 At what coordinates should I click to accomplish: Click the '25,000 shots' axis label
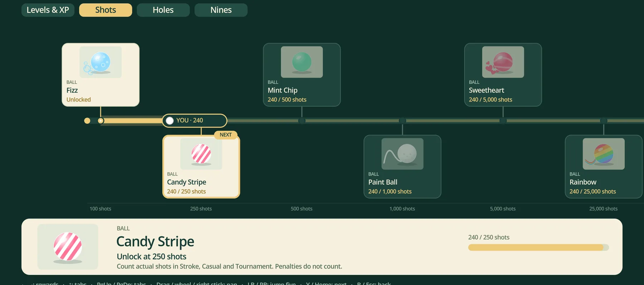pos(604,209)
